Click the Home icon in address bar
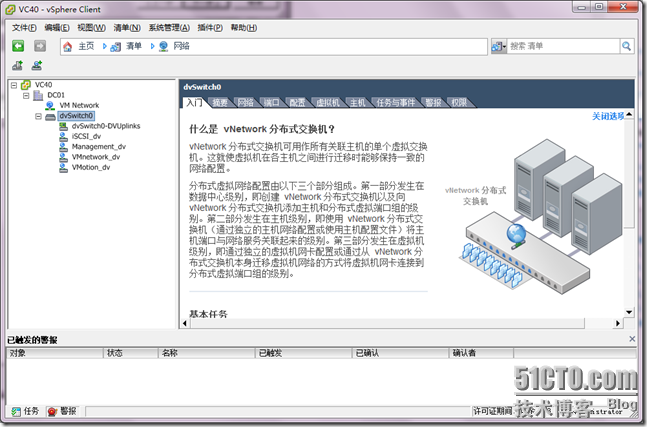 tap(68, 47)
